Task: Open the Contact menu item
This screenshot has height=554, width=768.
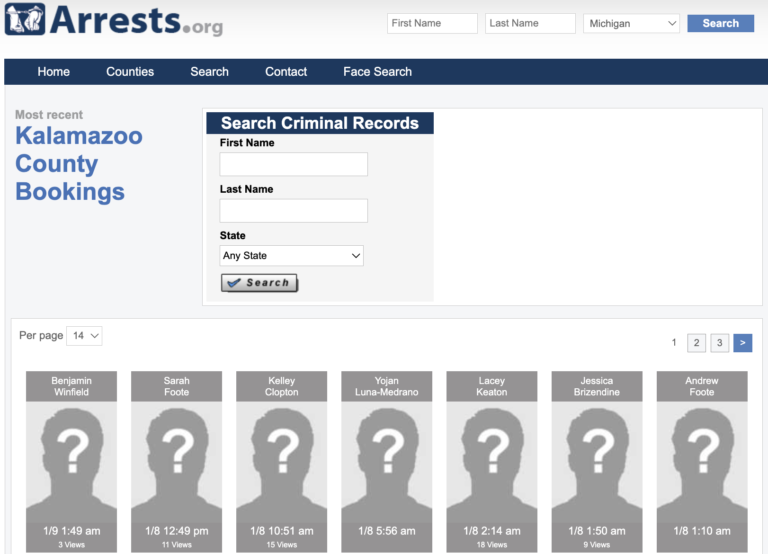Action: [x=286, y=72]
